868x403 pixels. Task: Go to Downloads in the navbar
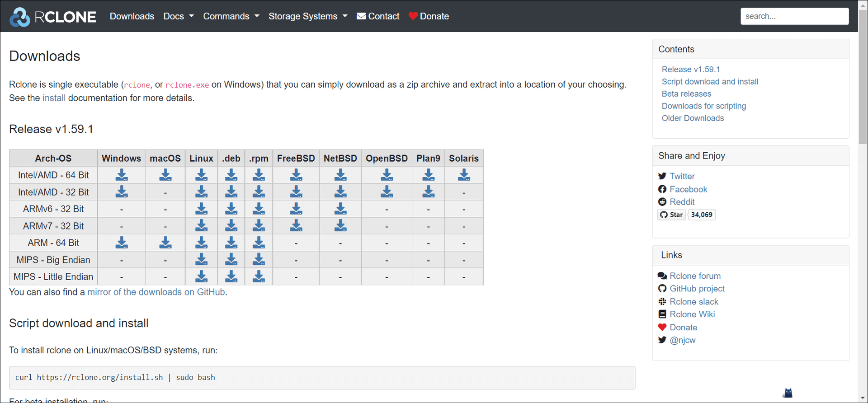click(132, 16)
